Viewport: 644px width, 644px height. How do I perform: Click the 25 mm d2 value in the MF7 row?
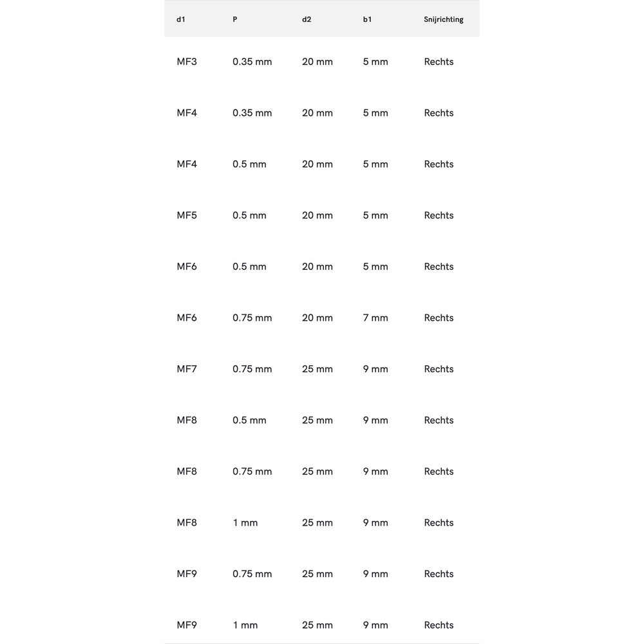click(317, 369)
